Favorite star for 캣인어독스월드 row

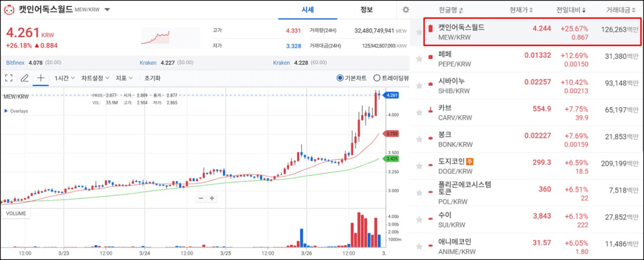(419, 32)
